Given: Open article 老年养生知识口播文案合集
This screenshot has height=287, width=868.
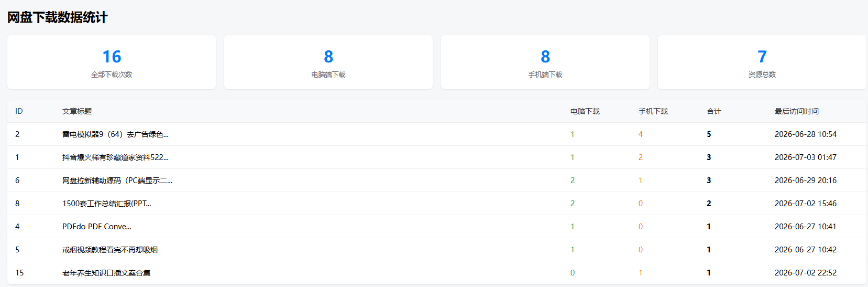Looking at the screenshot, I should pyautogui.click(x=106, y=273).
